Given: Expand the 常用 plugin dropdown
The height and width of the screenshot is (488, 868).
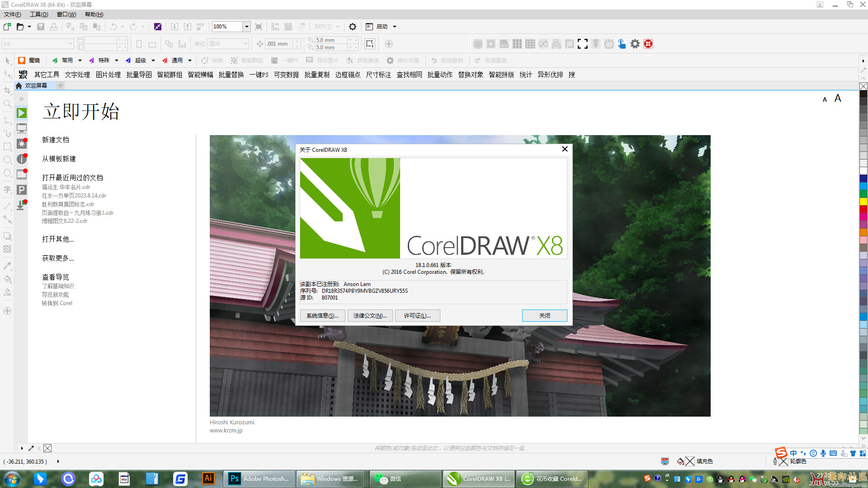Looking at the screenshot, I should point(80,61).
